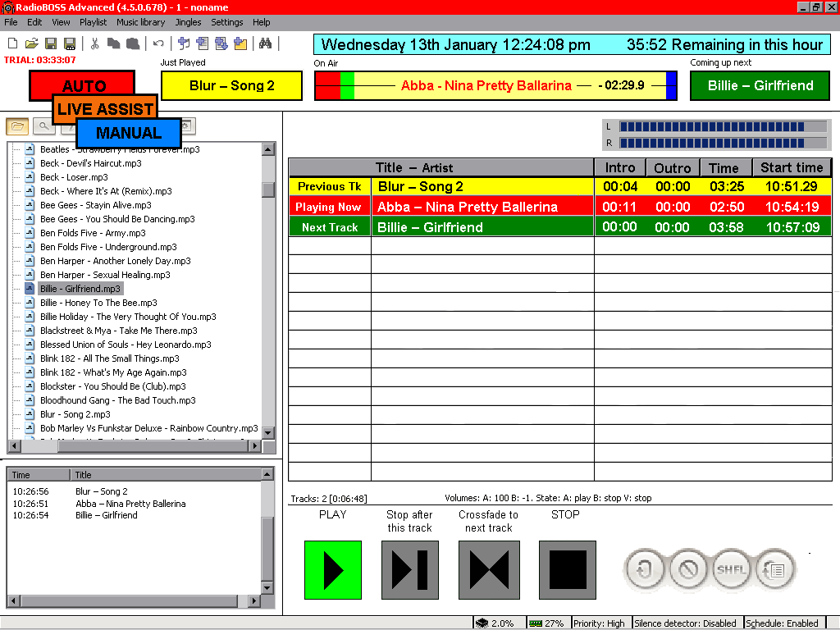Select the magnifier search tab icon
840x630 pixels.
(44, 126)
